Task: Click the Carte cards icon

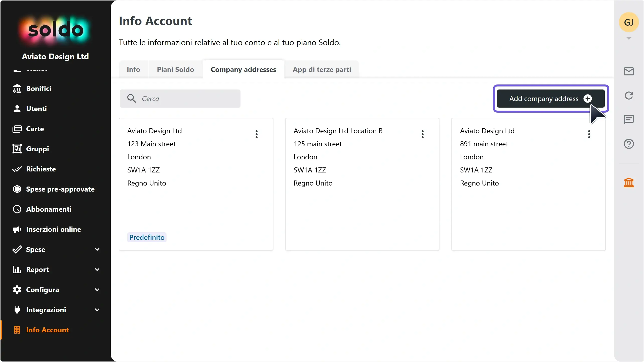Action: [17, 129]
